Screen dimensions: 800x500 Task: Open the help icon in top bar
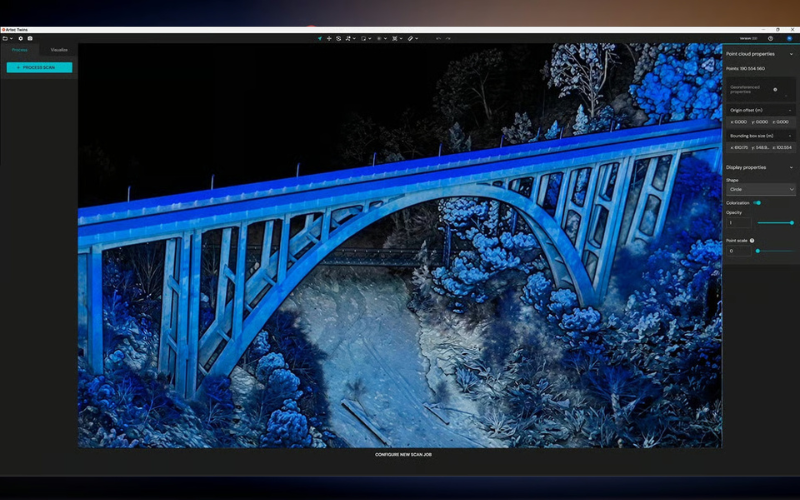[771, 38]
